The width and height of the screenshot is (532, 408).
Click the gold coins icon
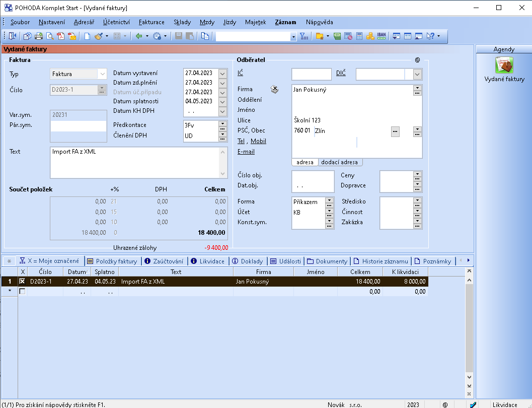[370, 36]
